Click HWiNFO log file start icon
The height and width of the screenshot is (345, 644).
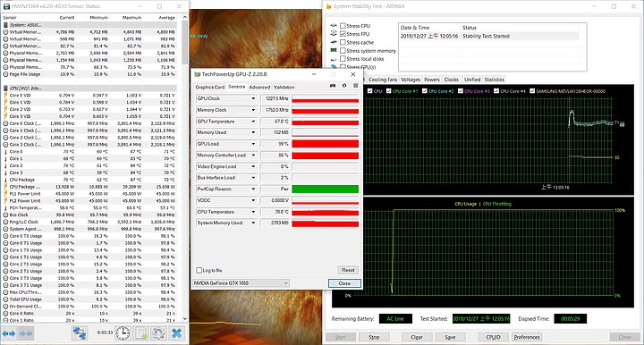click(x=141, y=333)
